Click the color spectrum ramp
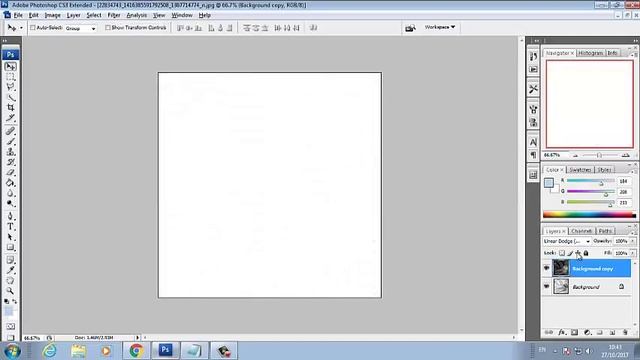Viewport: 640px width, 360px height. coord(589,215)
